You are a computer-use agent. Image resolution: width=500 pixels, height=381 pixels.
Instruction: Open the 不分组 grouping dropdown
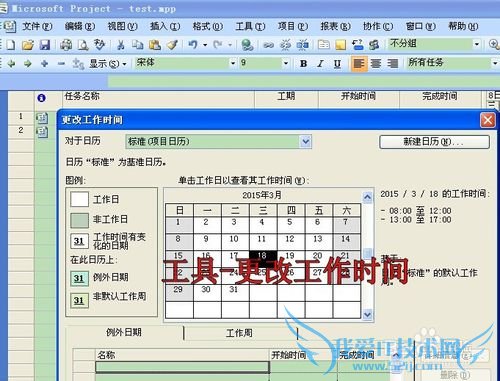point(477,44)
